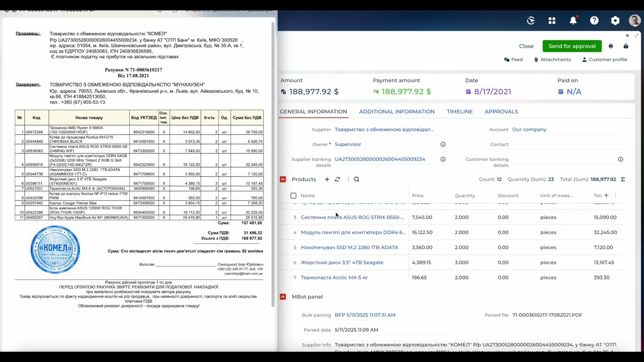Open Bulk parsing link BFP 5/11/2025
Viewport: 644px width, 362px height.
point(365,315)
